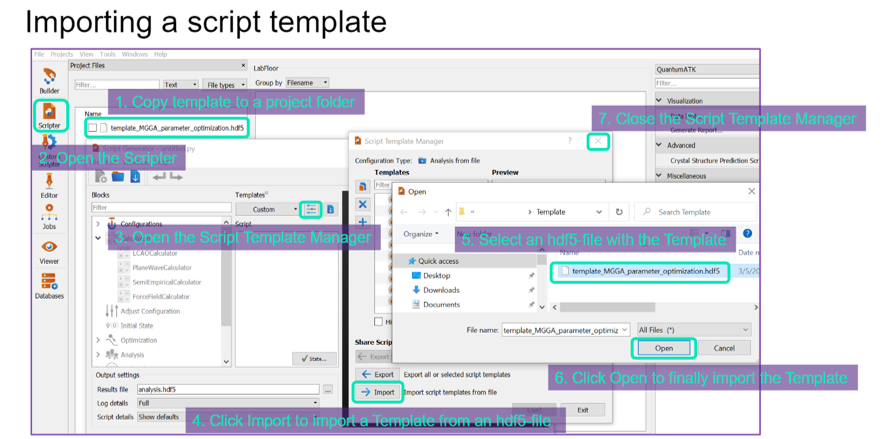887x439 pixels.
Task: Click the Search Template field
Action: [x=696, y=212]
